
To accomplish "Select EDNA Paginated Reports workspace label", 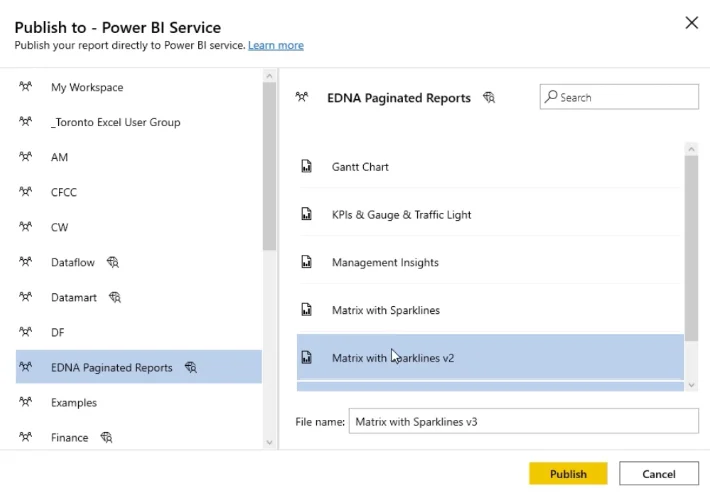I will pos(111,368).
